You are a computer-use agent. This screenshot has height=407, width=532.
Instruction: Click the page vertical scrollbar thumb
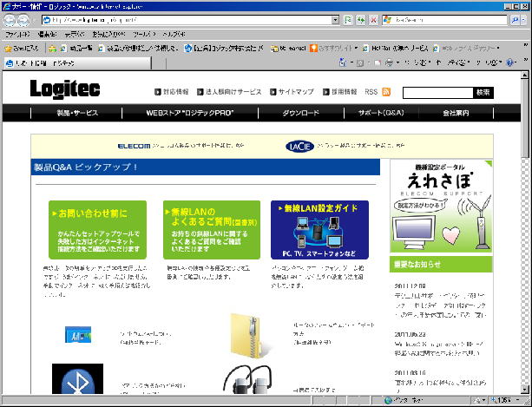click(x=524, y=118)
